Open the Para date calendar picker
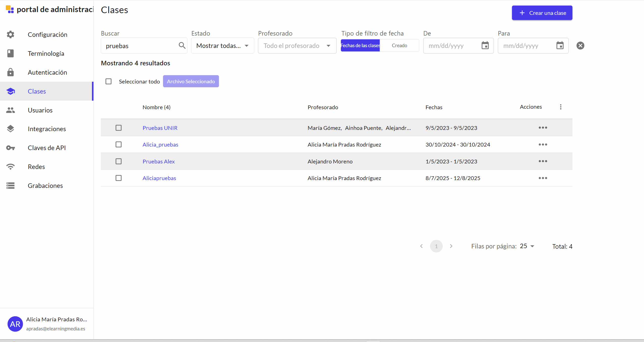Viewport: 644px width, 342px height. click(560, 46)
